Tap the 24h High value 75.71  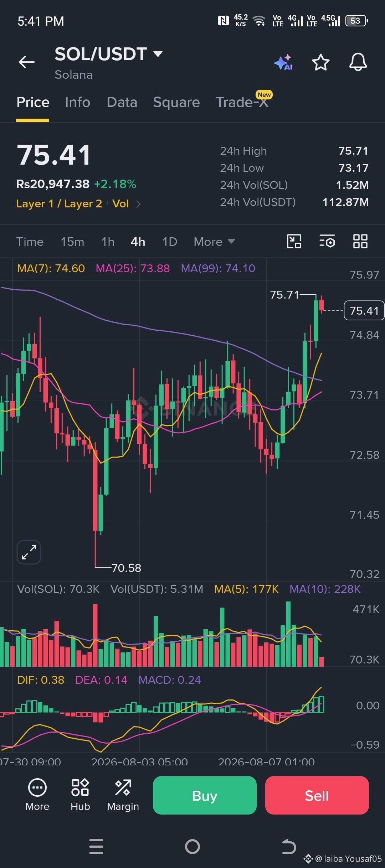(353, 151)
